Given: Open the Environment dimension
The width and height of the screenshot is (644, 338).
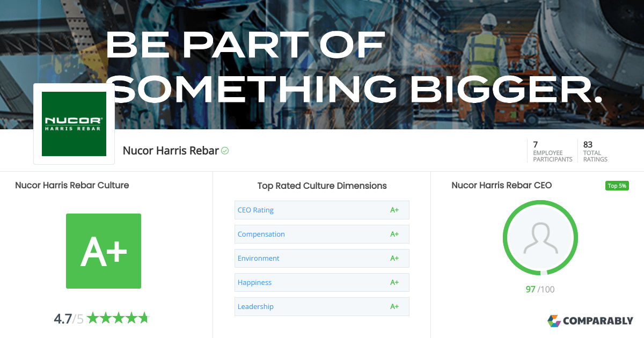Looking at the screenshot, I should pos(258,258).
